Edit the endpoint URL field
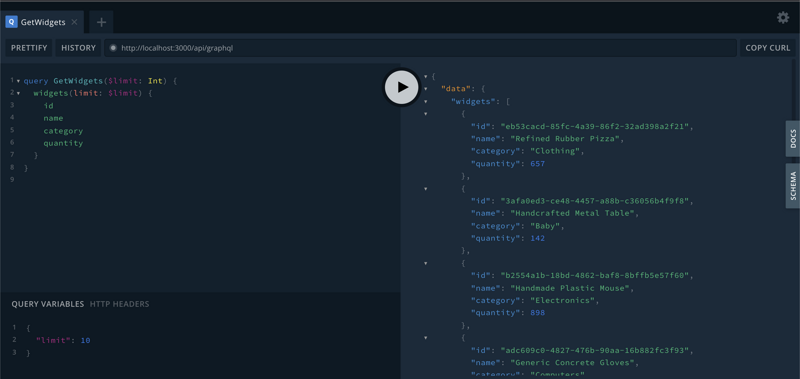 (420, 48)
